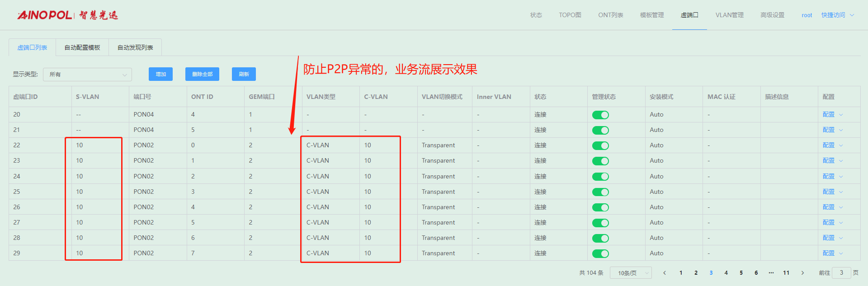Turn off management switch for virtual port 28
Image resolution: width=868 pixels, height=286 pixels.
click(x=600, y=238)
